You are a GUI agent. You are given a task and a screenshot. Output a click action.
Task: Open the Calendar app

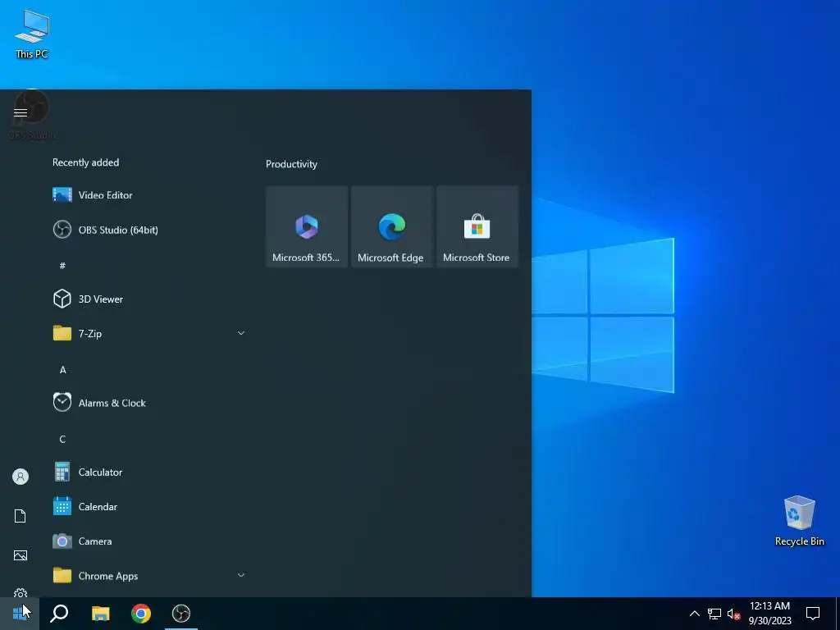pyautogui.click(x=149, y=507)
